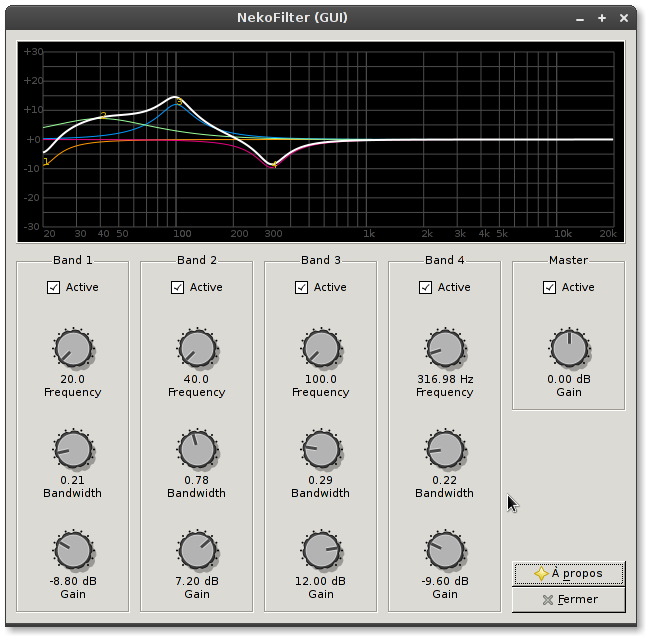Click the Band 2 Gain knob
Viewport: 646px width, 636px height.
click(x=196, y=551)
